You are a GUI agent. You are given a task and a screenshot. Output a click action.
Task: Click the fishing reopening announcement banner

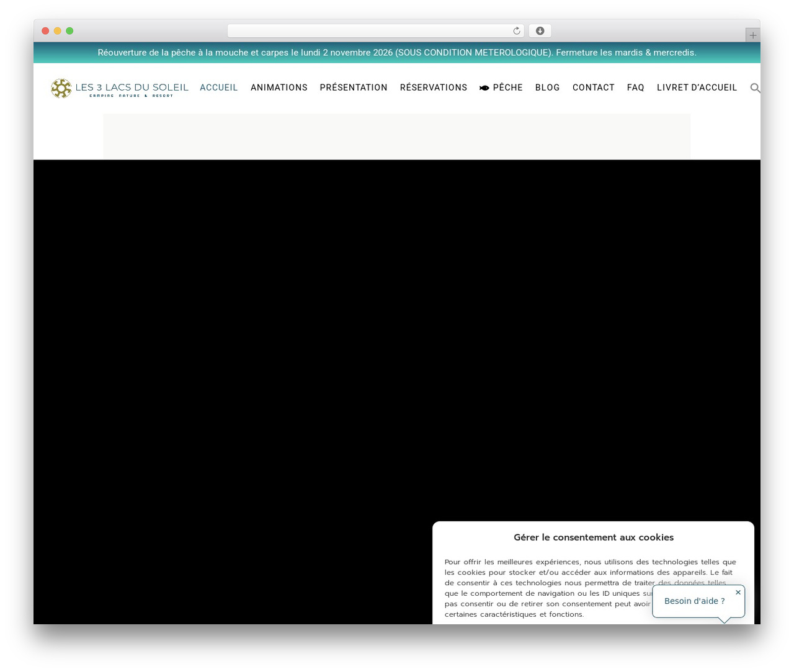397,53
